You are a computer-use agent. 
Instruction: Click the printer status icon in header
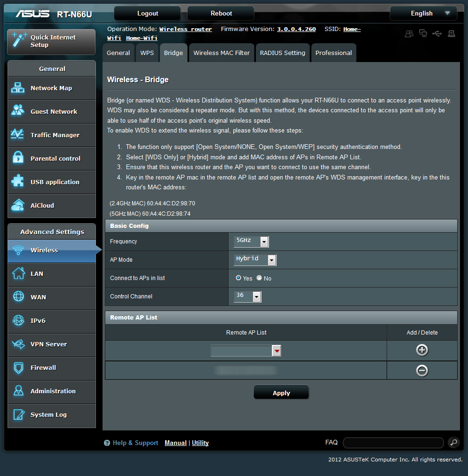pos(452,33)
